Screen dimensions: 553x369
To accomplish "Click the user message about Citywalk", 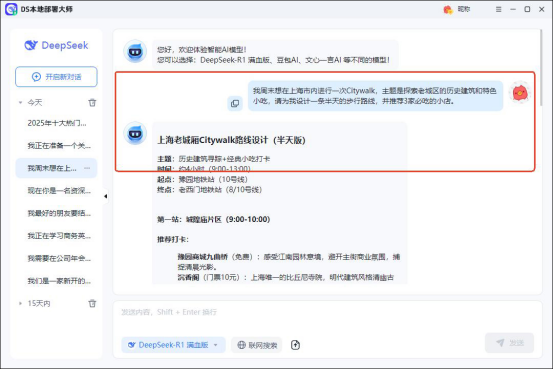I will pyautogui.click(x=375, y=96).
